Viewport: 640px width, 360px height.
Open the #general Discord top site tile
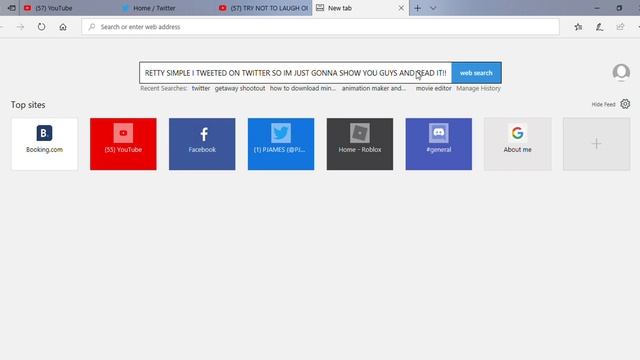point(439,144)
